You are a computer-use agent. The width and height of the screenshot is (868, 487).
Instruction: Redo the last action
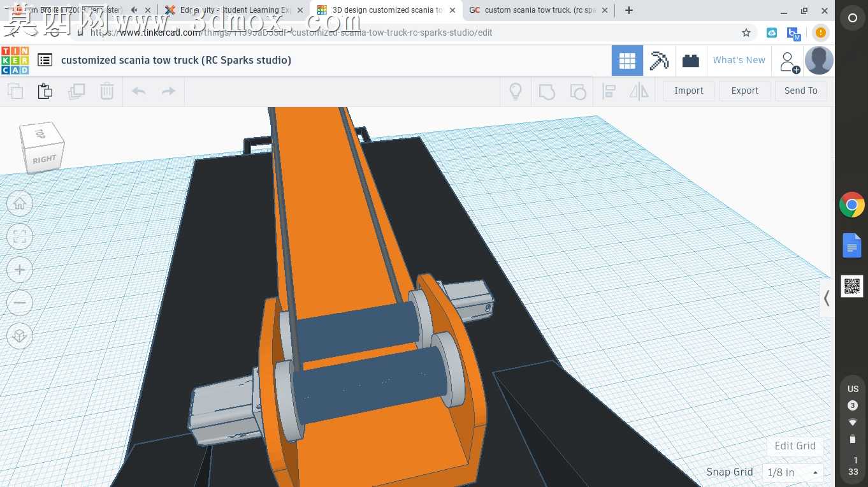tap(168, 91)
